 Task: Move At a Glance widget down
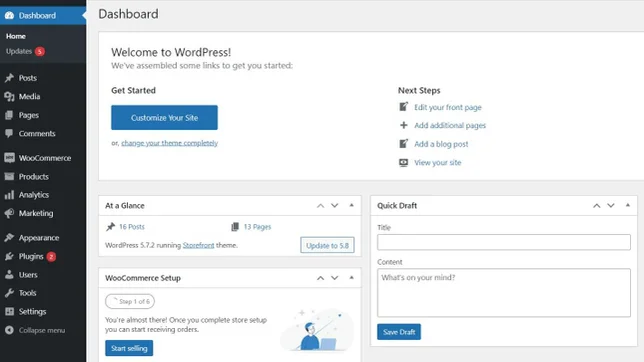[x=335, y=205]
